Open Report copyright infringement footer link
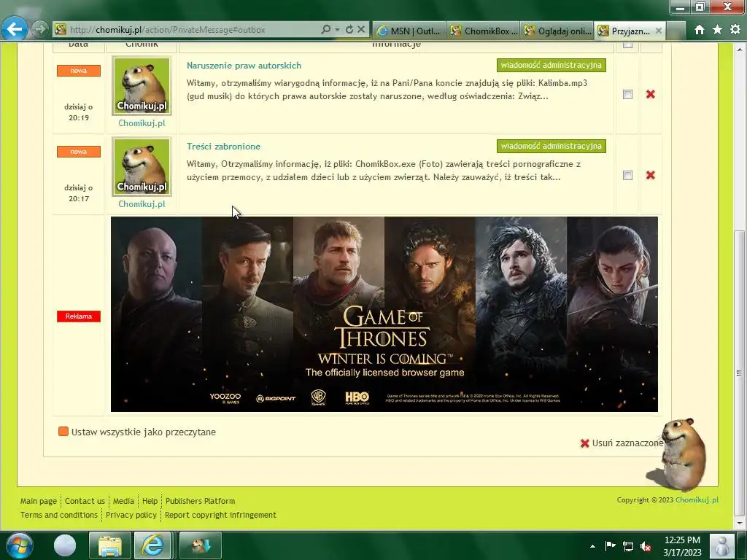The width and height of the screenshot is (747, 560). pyautogui.click(x=220, y=515)
